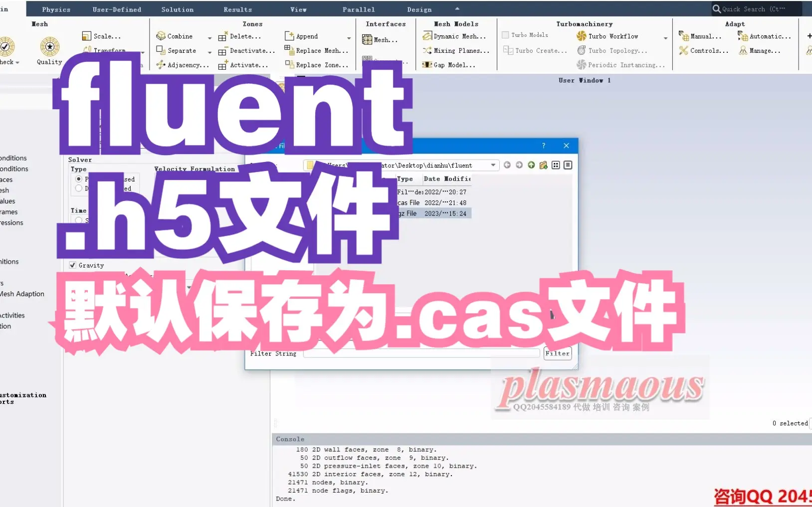This screenshot has width=812, height=507.
Task: Expand the Combine dropdown arrow
Action: pyautogui.click(x=209, y=38)
